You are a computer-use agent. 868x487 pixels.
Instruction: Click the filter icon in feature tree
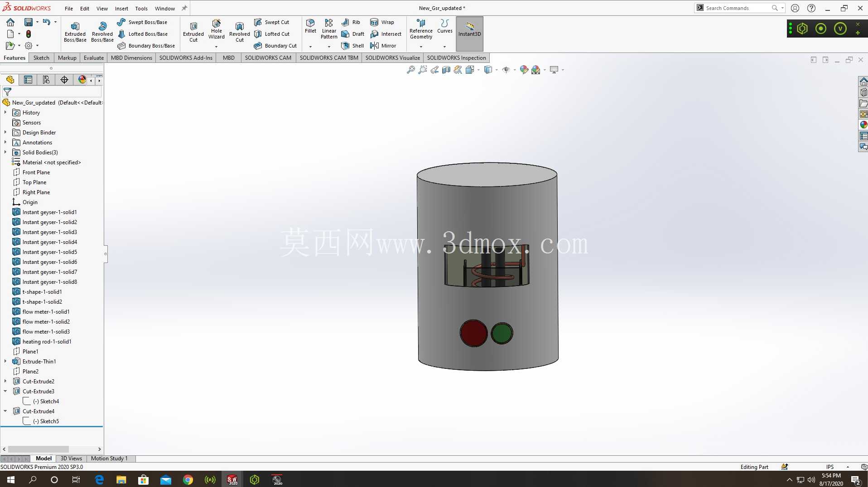coord(7,91)
